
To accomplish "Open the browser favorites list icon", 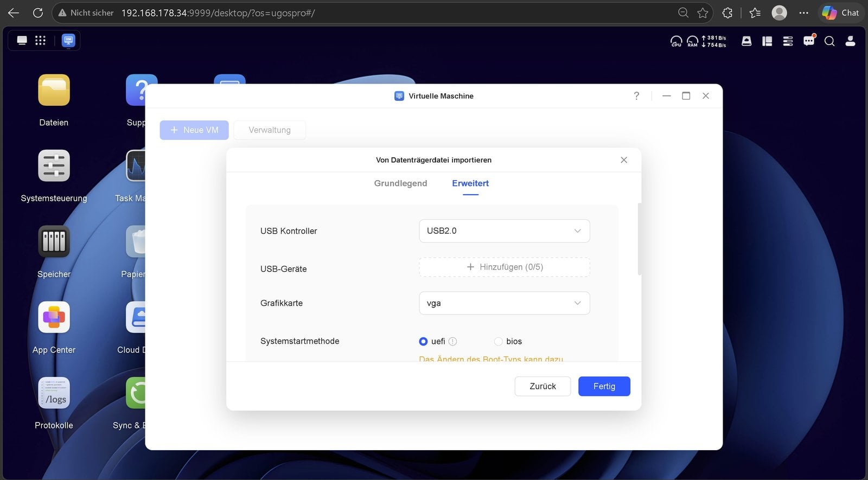I will tap(755, 12).
